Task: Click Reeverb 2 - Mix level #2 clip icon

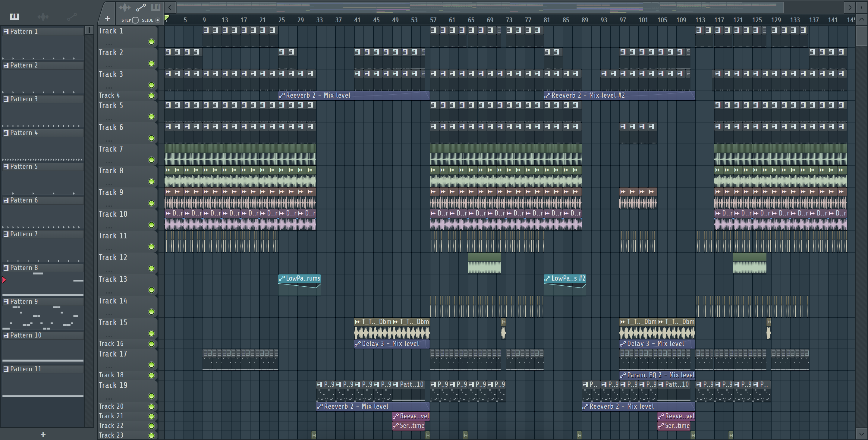Action: point(547,95)
